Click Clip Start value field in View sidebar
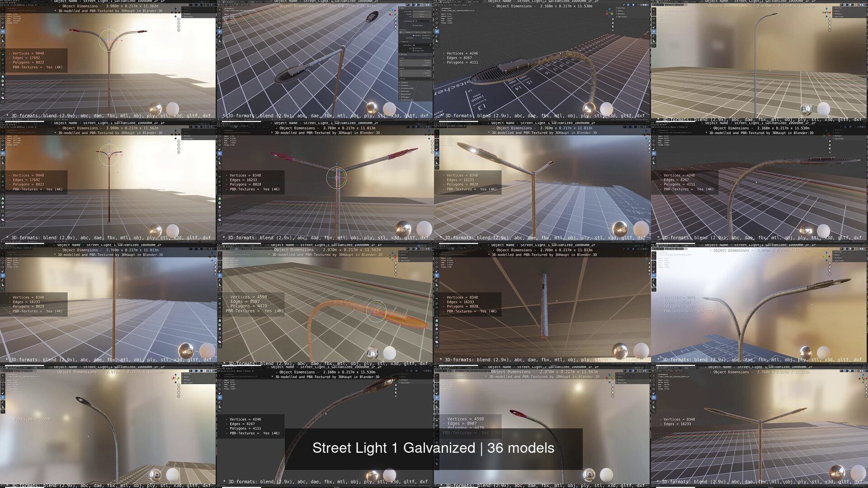This screenshot has width=868, height=488. click(422, 14)
